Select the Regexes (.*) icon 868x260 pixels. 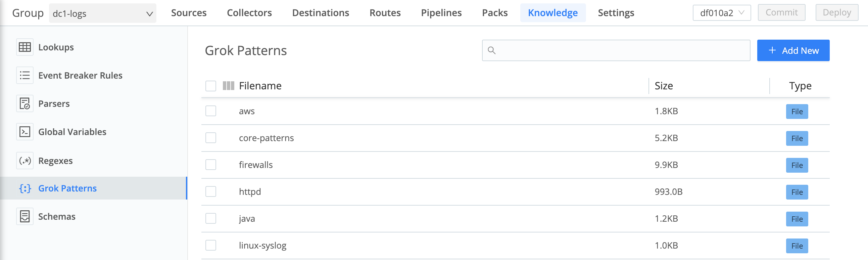[25, 161]
